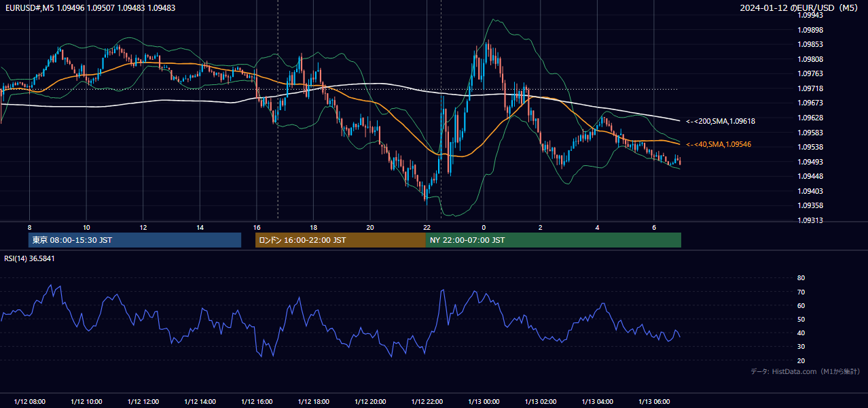868x408 pixels.
Task: Click hour tick 10 under the price chart
Action: [86, 227]
